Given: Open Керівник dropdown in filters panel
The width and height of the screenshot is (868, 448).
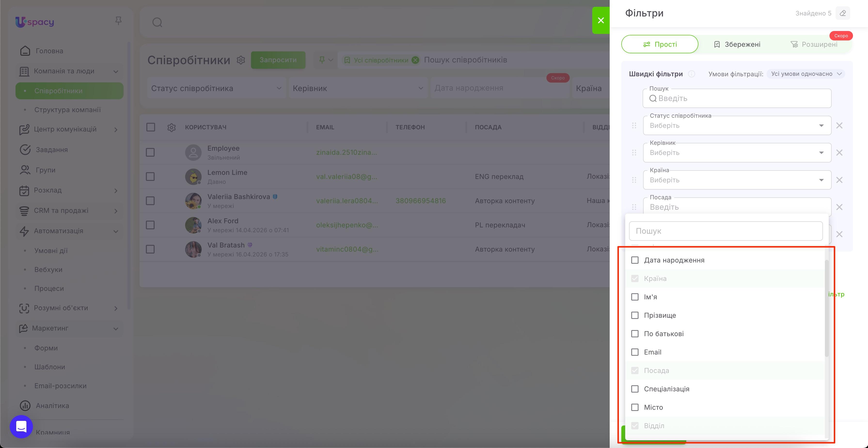Looking at the screenshot, I should (737, 153).
